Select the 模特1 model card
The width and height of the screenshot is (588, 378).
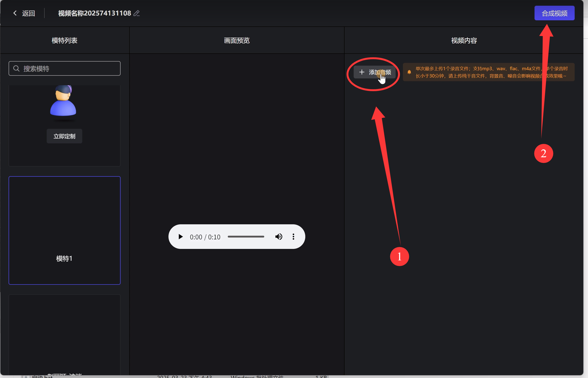click(x=64, y=230)
